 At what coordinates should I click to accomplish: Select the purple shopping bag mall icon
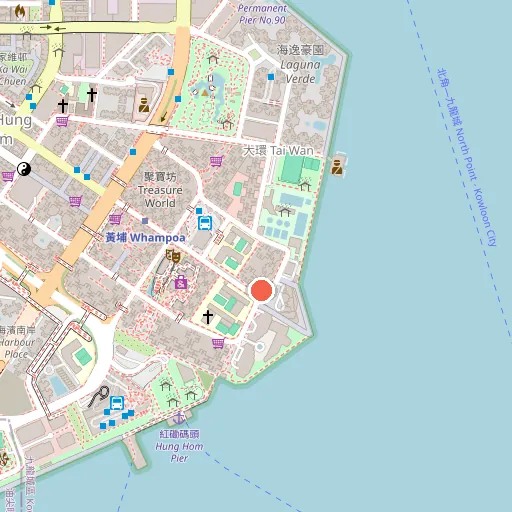[x=181, y=282]
